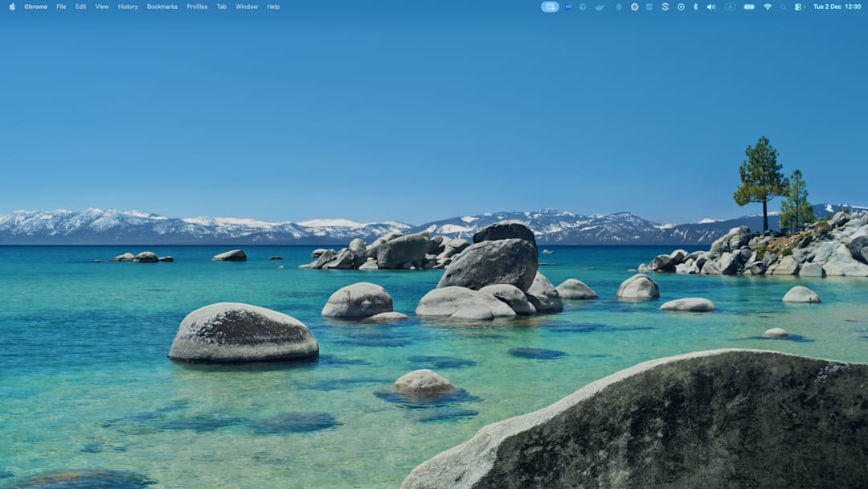Screen dimensions: 868x489
Task: Open the Profiles menu
Action: (197, 6)
